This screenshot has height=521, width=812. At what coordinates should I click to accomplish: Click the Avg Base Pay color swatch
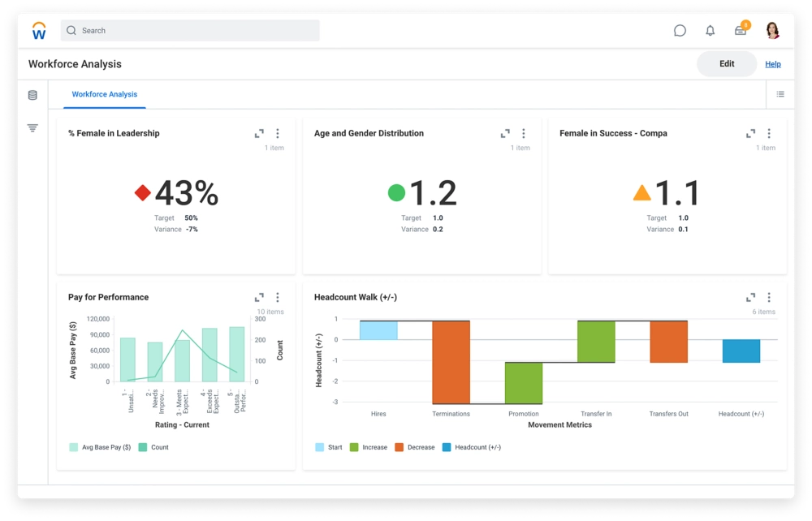(x=72, y=446)
